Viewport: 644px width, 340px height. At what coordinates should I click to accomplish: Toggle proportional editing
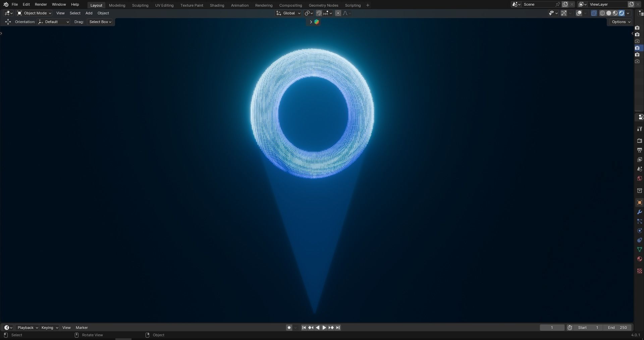(338, 13)
